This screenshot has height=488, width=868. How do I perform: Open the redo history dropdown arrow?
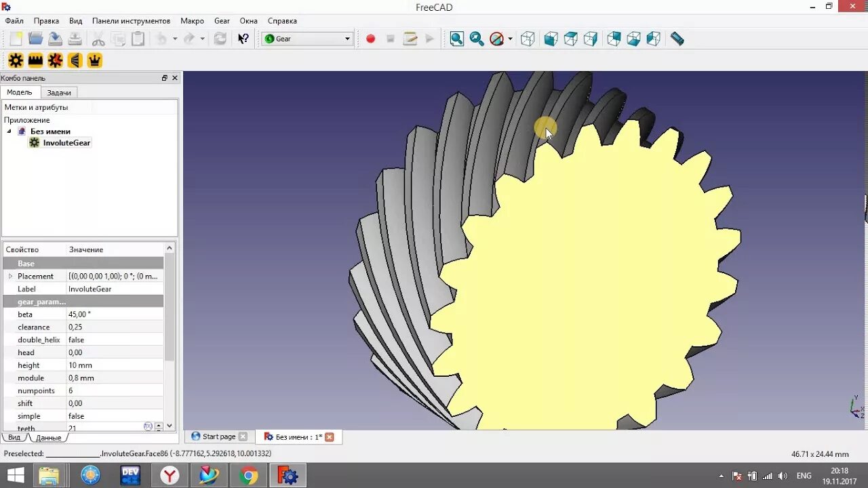(x=203, y=39)
